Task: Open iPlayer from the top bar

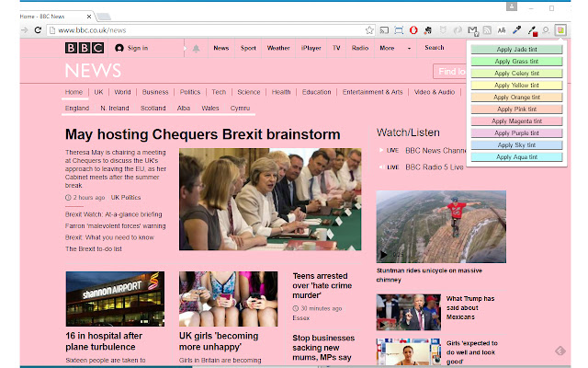Action: click(x=311, y=48)
